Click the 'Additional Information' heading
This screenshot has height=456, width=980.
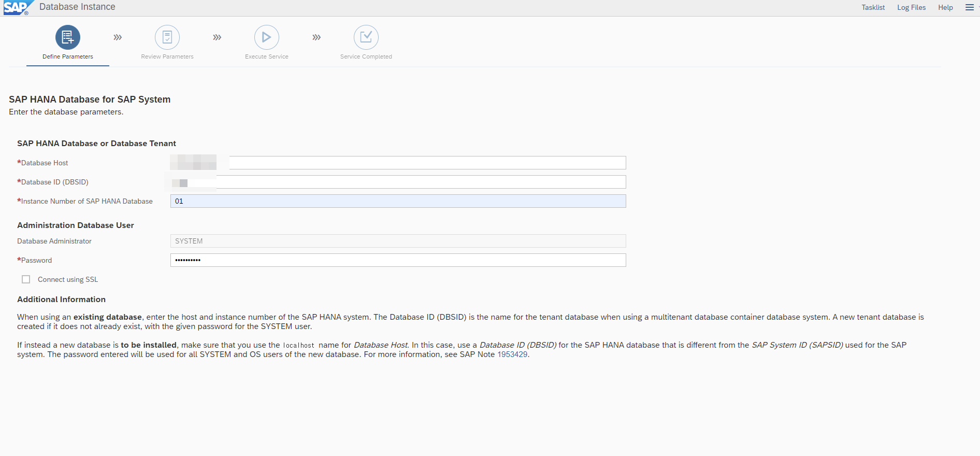click(x=61, y=300)
